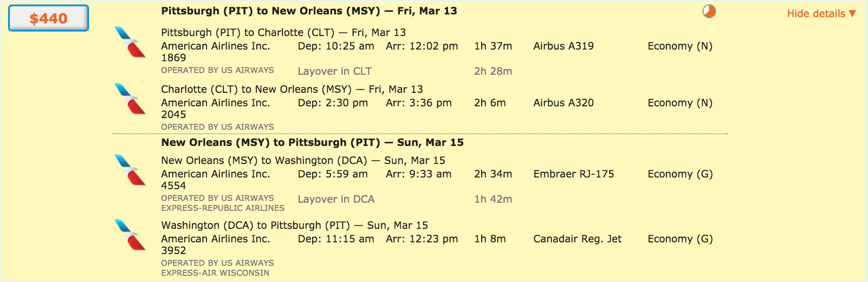Click American Airlines logo for flight 1869

130,42
